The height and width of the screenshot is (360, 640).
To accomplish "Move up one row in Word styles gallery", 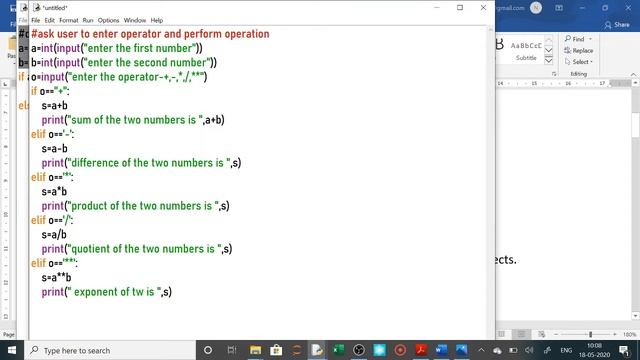I will 549,40.
